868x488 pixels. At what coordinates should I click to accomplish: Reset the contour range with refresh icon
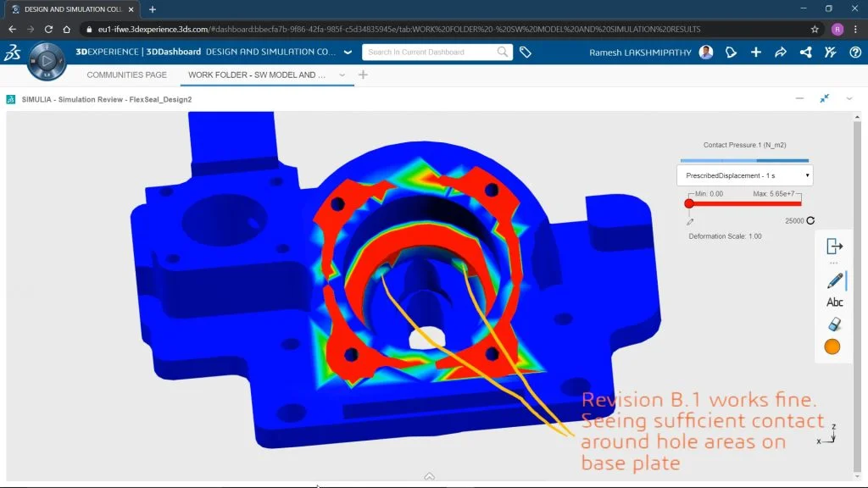pyautogui.click(x=810, y=221)
